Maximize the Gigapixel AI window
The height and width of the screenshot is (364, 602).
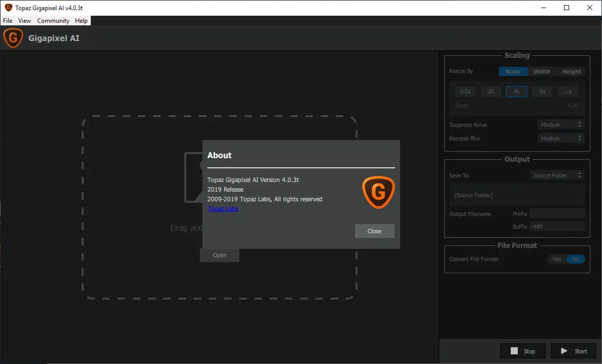pos(566,8)
